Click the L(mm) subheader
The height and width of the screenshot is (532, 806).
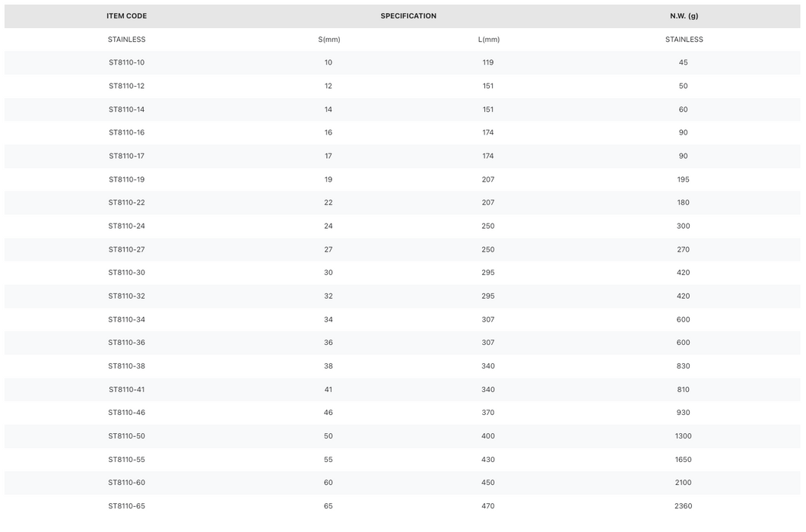[x=488, y=40]
